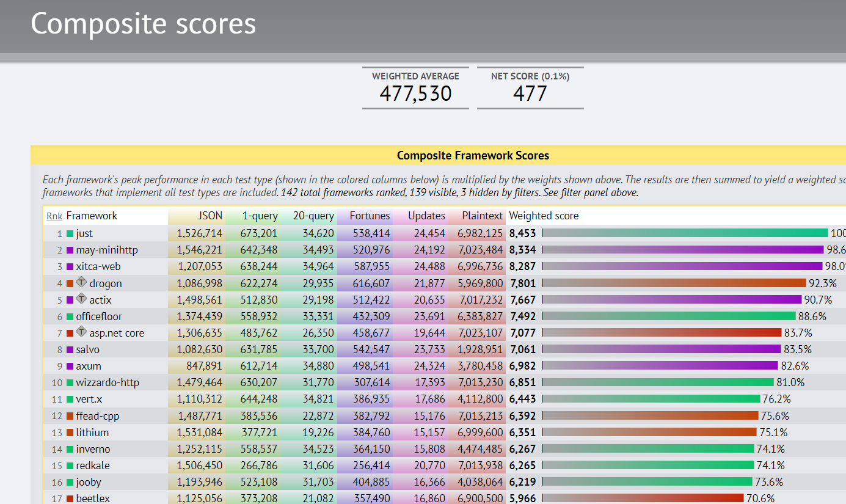Viewport: 846px width, 504px height.
Task: Click the Composite Framework Scores title bar
Action: click(473, 155)
